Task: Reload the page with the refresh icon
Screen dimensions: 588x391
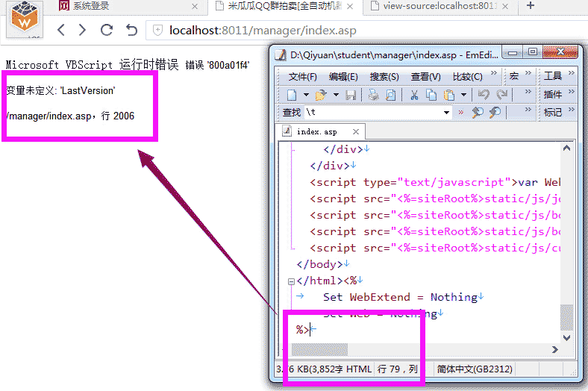Action: (107, 30)
